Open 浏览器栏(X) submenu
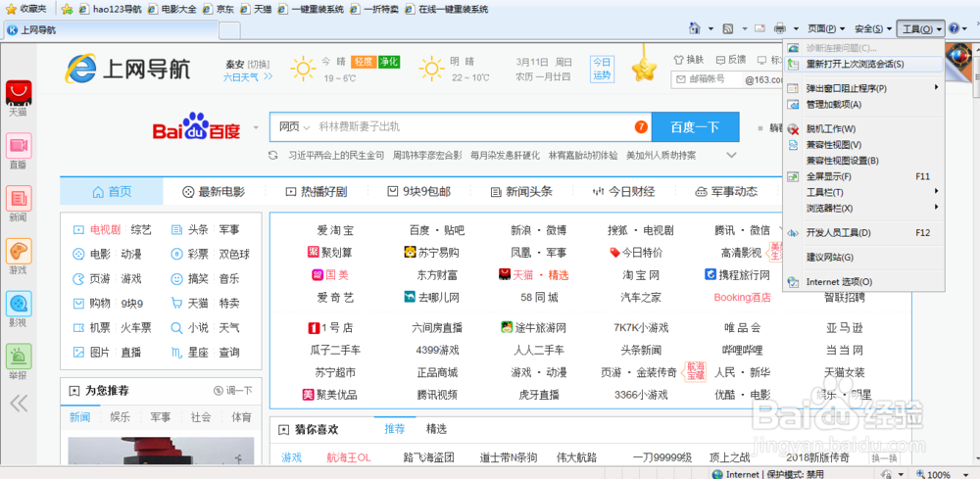980x479 pixels. click(x=863, y=208)
